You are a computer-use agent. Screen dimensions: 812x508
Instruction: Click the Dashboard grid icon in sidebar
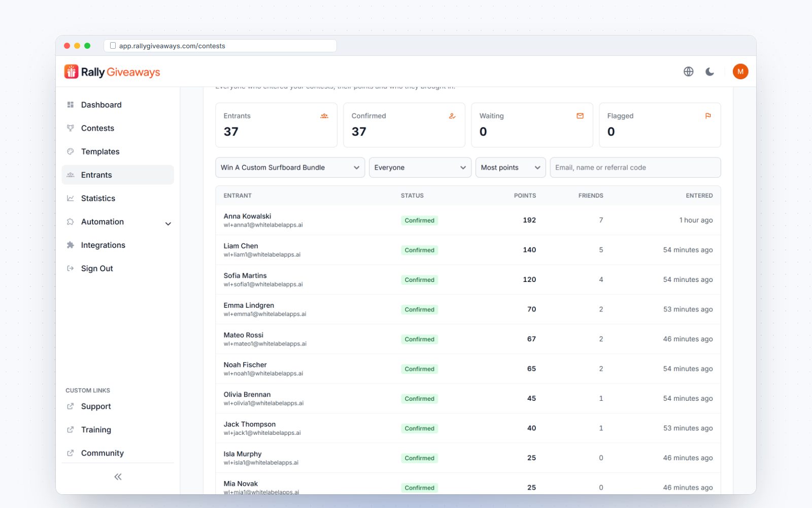(x=71, y=105)
